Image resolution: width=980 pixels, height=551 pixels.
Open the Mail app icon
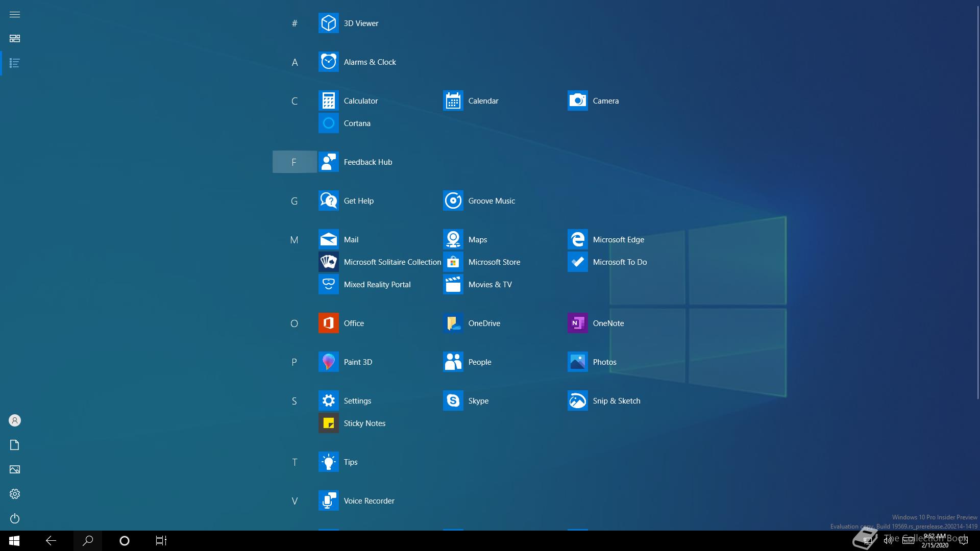(x=328, y=239)
